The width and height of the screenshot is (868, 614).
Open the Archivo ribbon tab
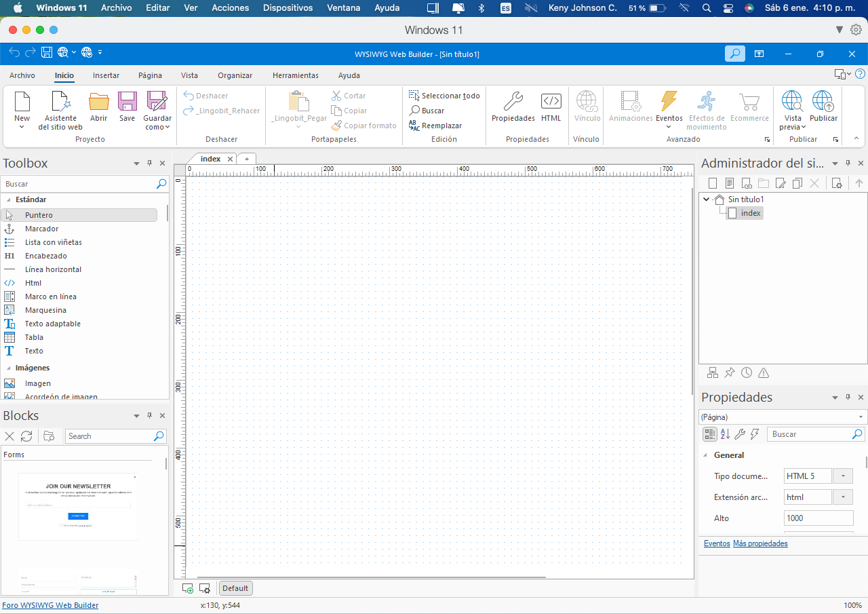(x=22, y=75)
